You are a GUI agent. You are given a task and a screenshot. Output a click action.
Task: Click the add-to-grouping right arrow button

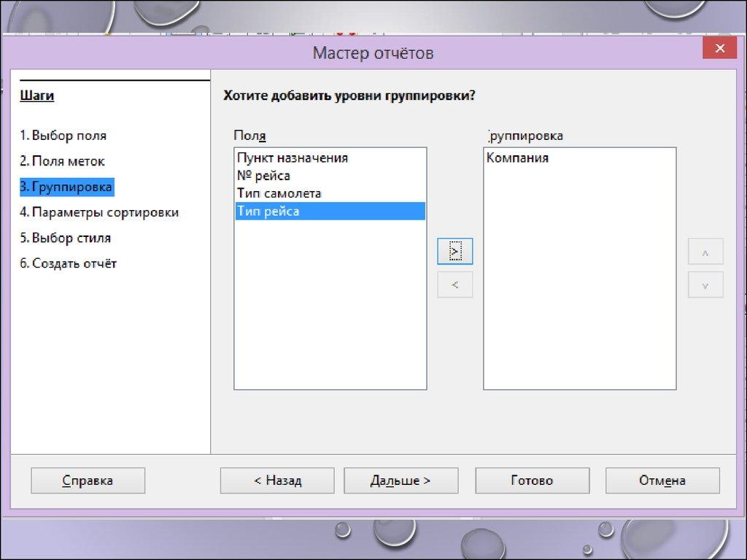pos(454,251)
